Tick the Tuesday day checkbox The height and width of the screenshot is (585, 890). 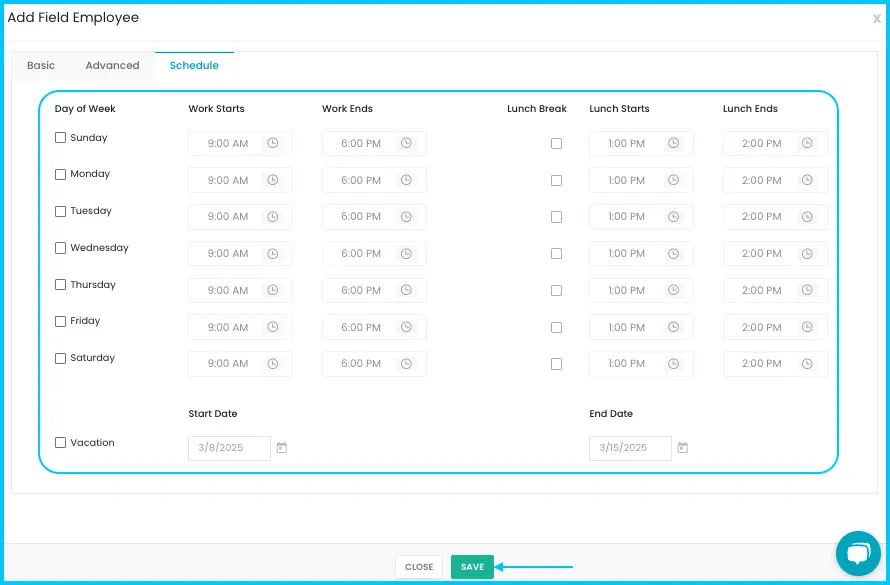click(60, 211)
